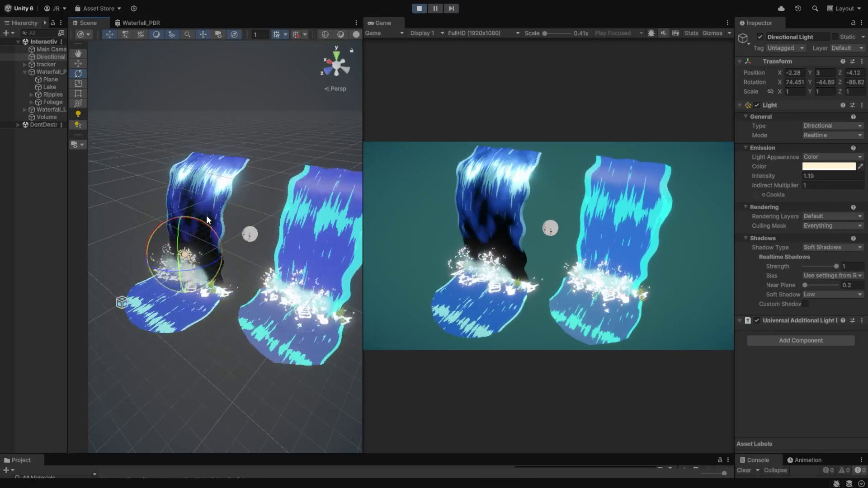Toggle mute audio in Game view

coord(663,33)
